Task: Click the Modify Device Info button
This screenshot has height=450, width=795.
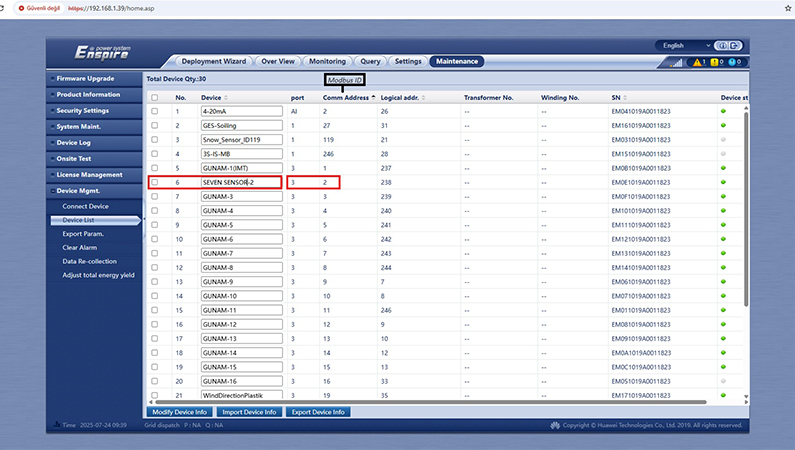Action: [x=178, y=412]
